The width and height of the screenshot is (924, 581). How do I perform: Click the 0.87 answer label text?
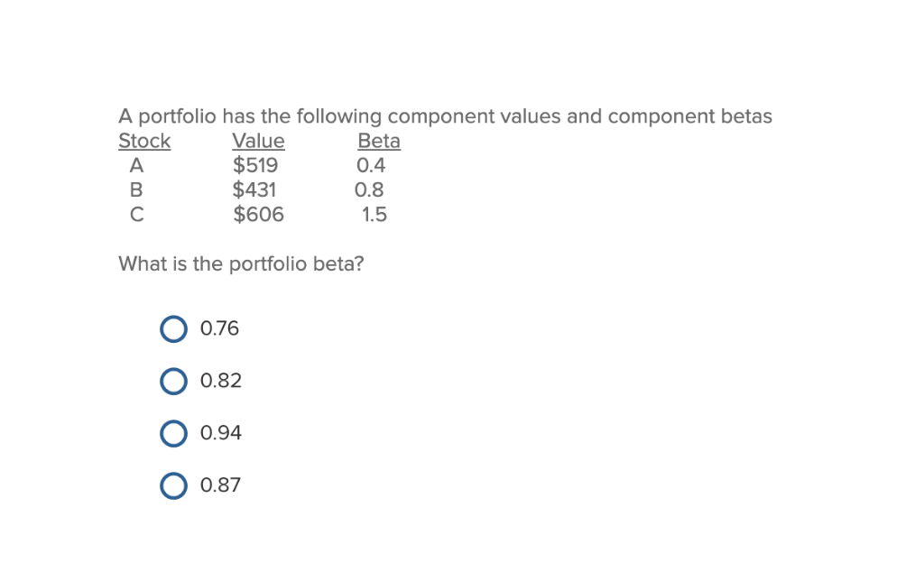pos(220,486)
